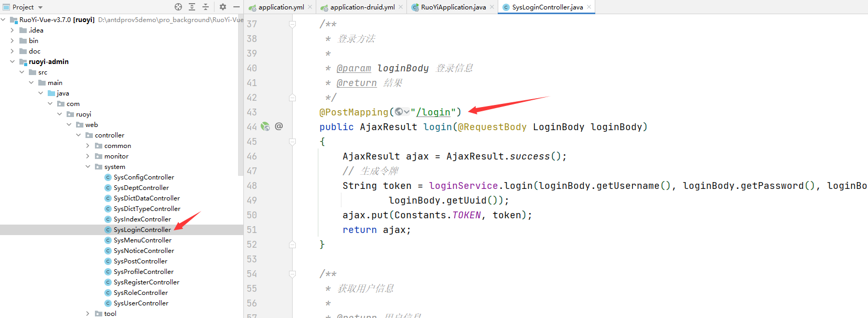Collapse the controller package
Screen dimensions: 868x318
(x=78, y=135)
